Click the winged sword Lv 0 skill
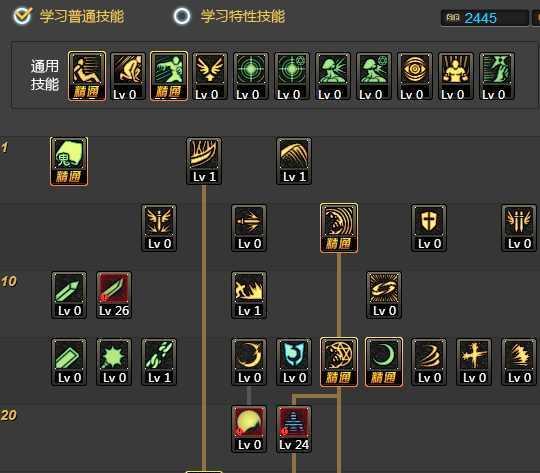Viewport: 540px width, 473px height. tap(159, 228)
